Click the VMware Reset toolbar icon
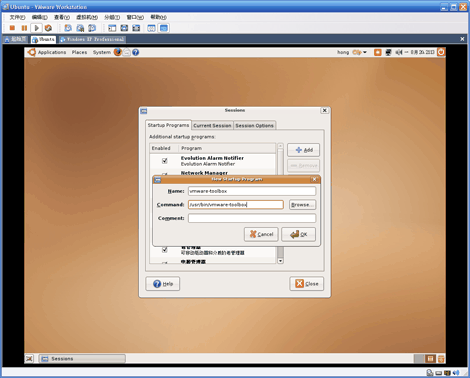 pyautogui.click(x=48, y=28)
